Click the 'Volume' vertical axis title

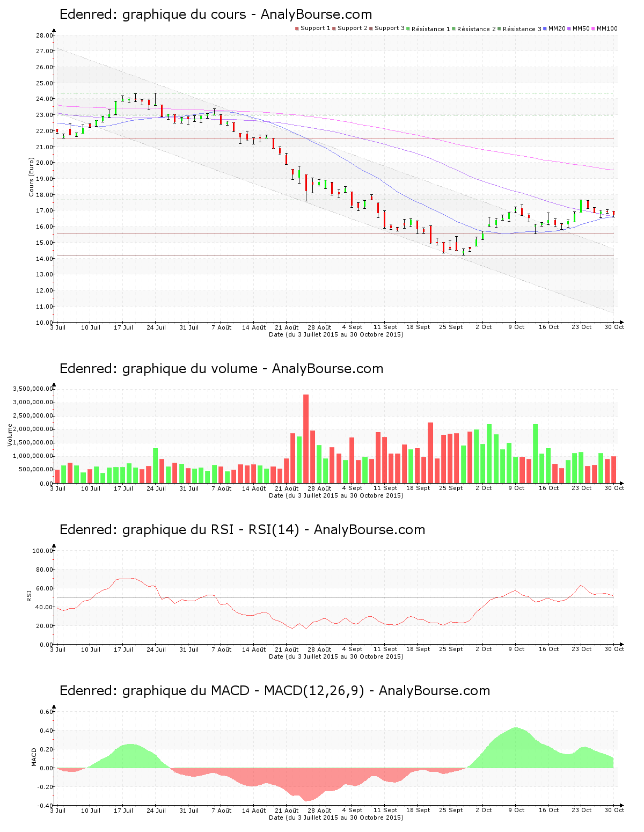click(10, 435)
